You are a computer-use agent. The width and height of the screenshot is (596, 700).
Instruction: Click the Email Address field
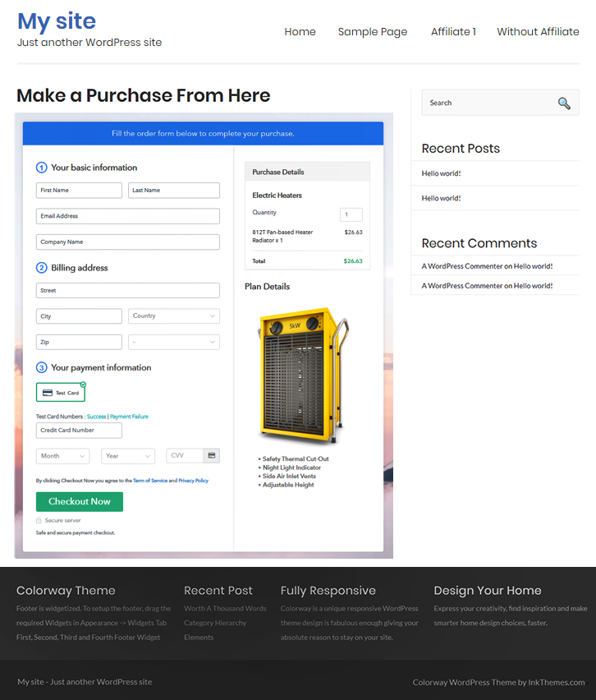coord(127,216)
